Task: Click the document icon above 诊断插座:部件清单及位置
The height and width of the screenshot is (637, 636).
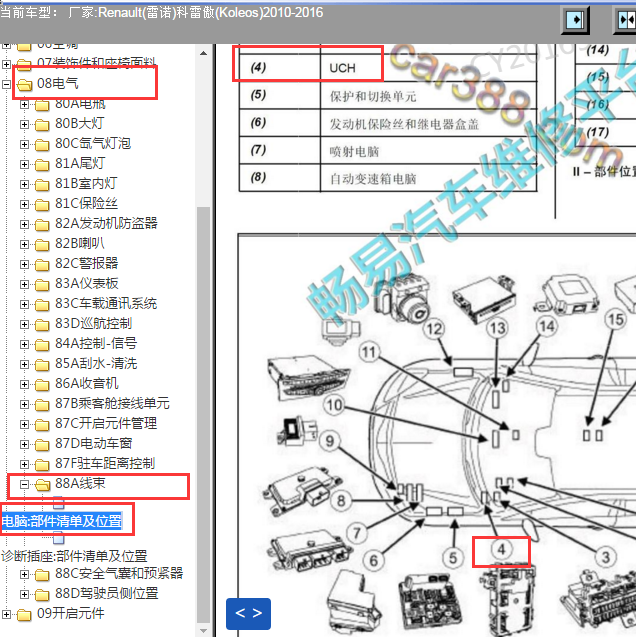Action: click(x=58, y=538)
